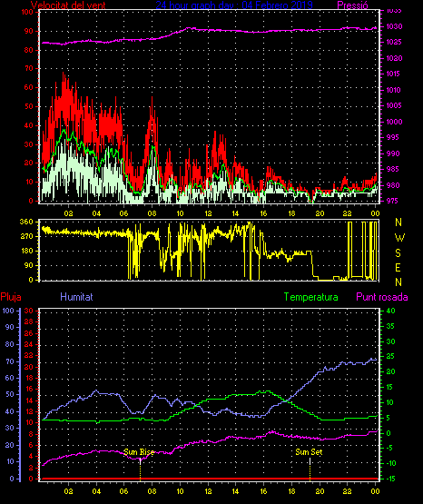Click the 40 temperature axis value in green
Screen dimensions: 423x504
(x=390, y=311)
